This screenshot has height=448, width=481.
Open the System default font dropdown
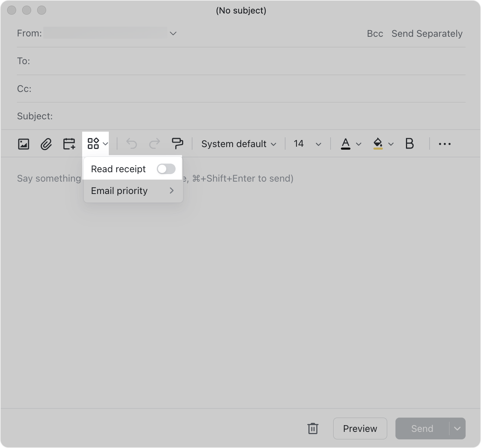click(239, 144)
